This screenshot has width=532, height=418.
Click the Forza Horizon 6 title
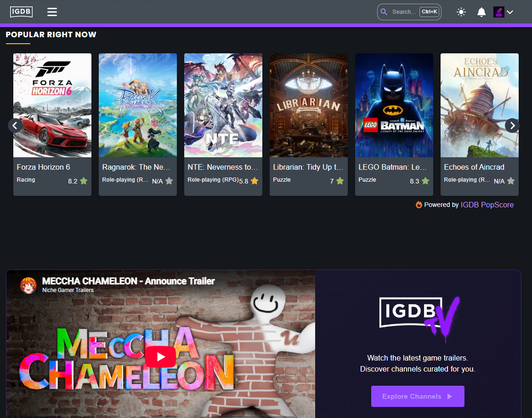point(44,167)
